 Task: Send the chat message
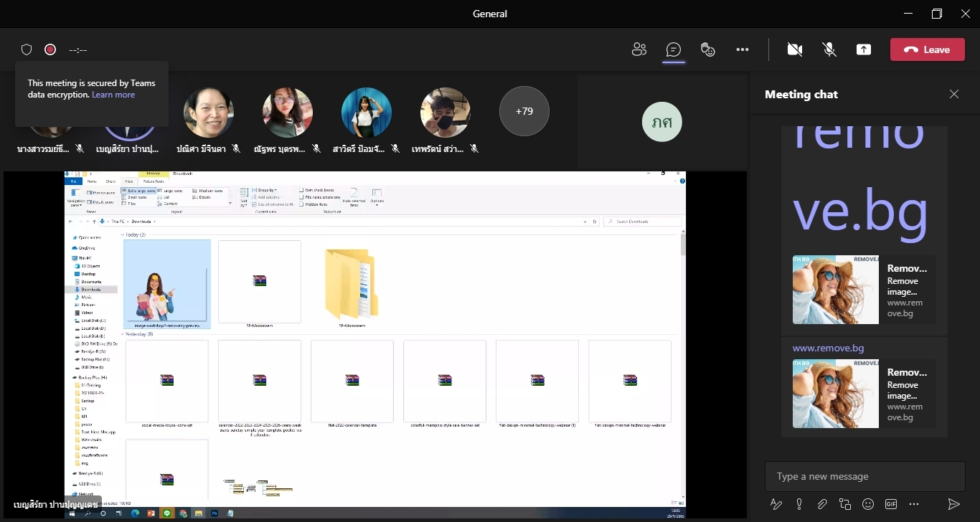click(953, 504)
